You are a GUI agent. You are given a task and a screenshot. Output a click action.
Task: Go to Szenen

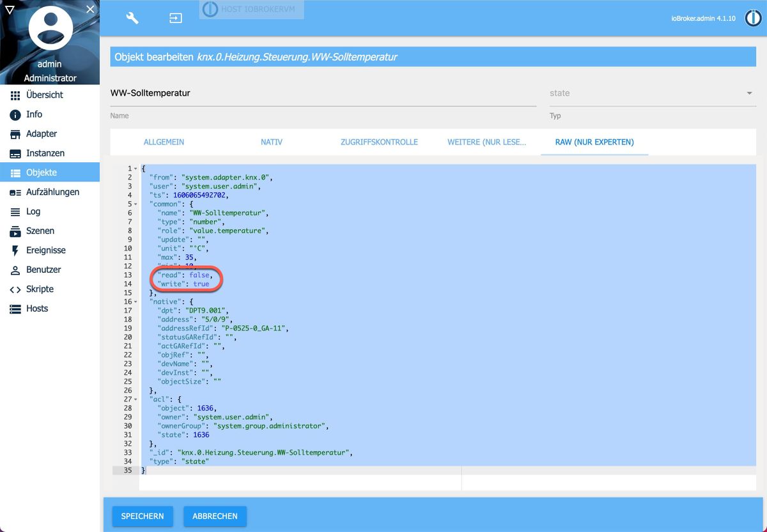[50, 231]
